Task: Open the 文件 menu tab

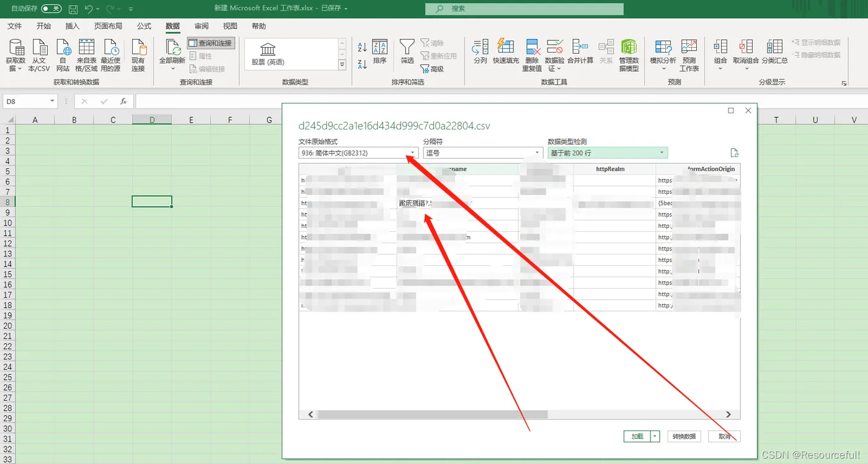Action: [x=14, y=26]
